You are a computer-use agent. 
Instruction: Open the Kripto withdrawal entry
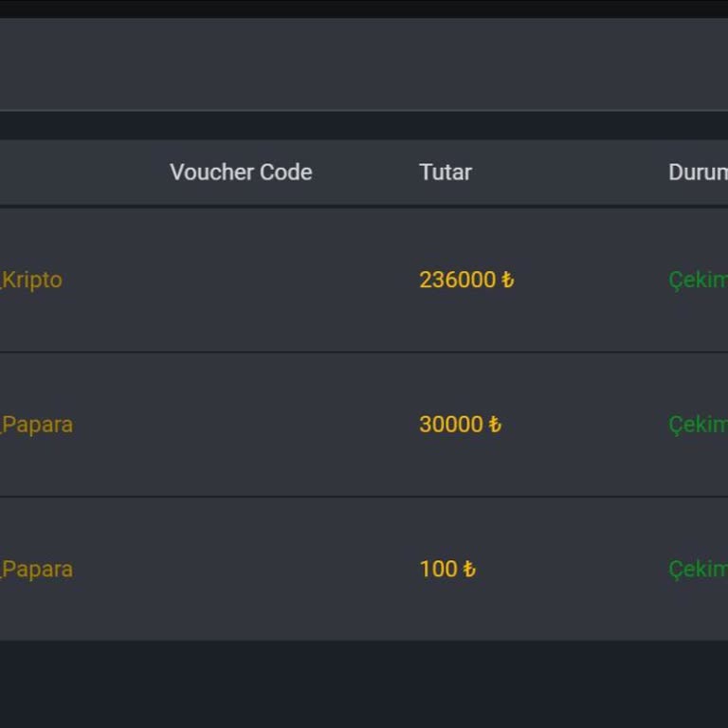pos(32,281)
